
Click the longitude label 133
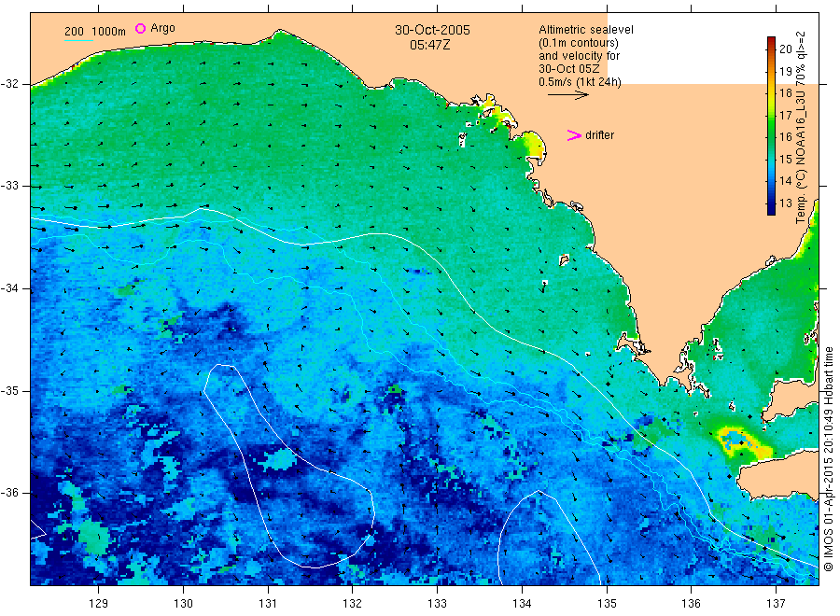(437, 603)
